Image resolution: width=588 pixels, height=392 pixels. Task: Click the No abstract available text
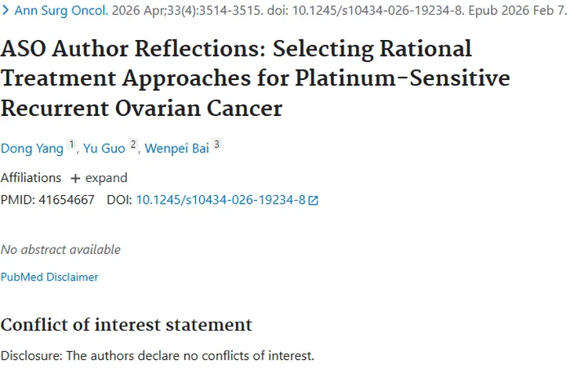tap(60, 249)
